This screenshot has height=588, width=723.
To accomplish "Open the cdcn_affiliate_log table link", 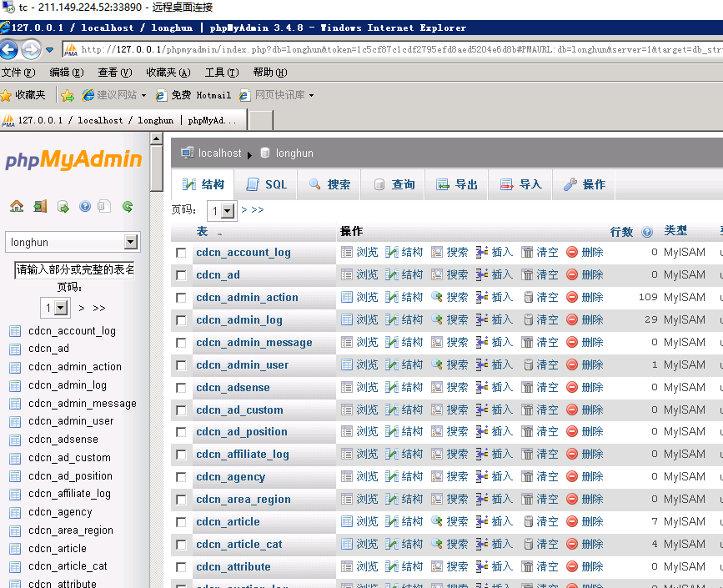I will pos(243,455).
